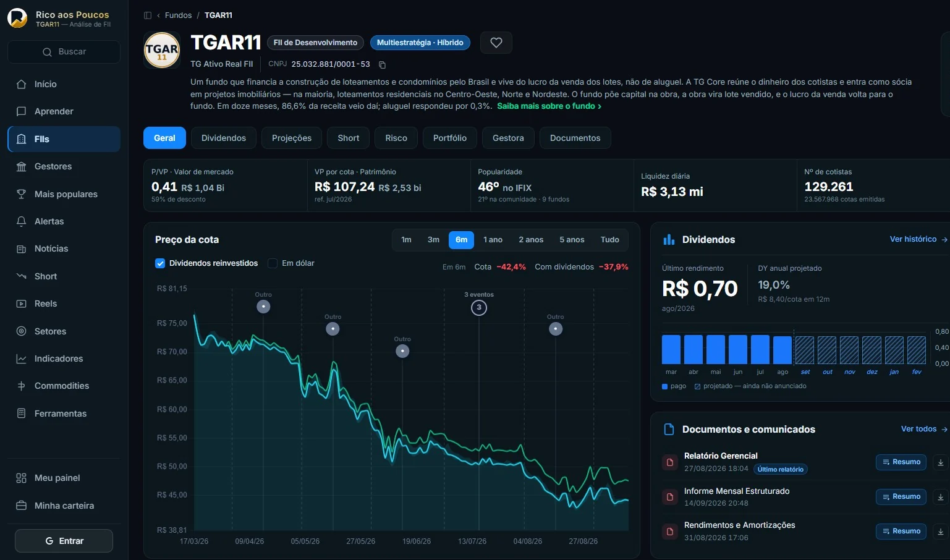Download the Informe Mensal Estruturado document
This screenshot has height=560, width=950.
(941, 497)
